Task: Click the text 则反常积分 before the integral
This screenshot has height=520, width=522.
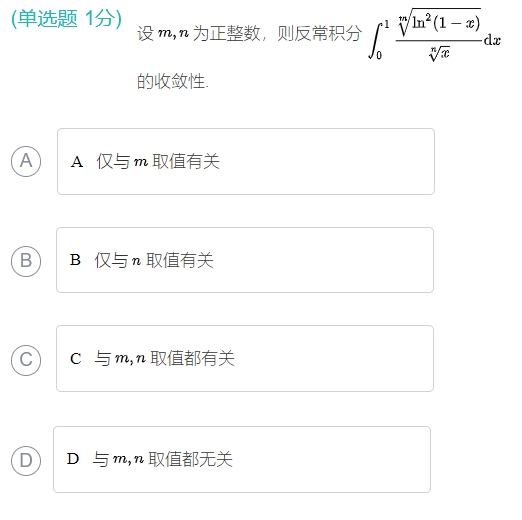Action: coord(320,33)
